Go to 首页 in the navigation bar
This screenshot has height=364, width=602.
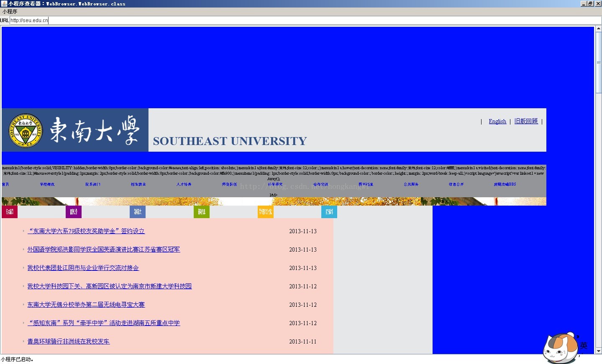(5, 184)
